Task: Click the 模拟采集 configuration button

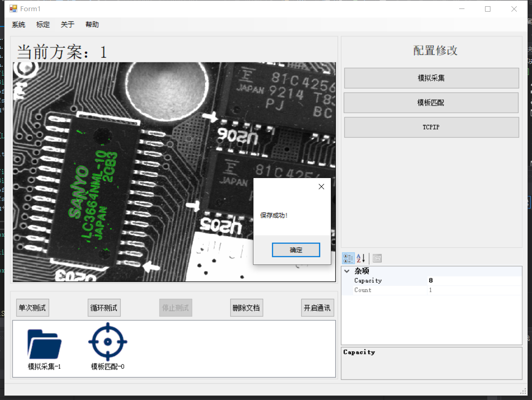Action: [431, 78]
